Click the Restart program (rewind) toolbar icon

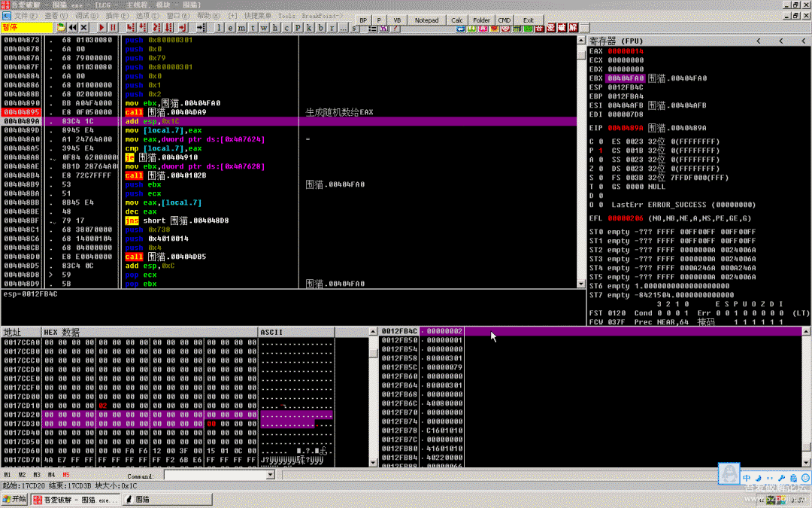(73, 28)
